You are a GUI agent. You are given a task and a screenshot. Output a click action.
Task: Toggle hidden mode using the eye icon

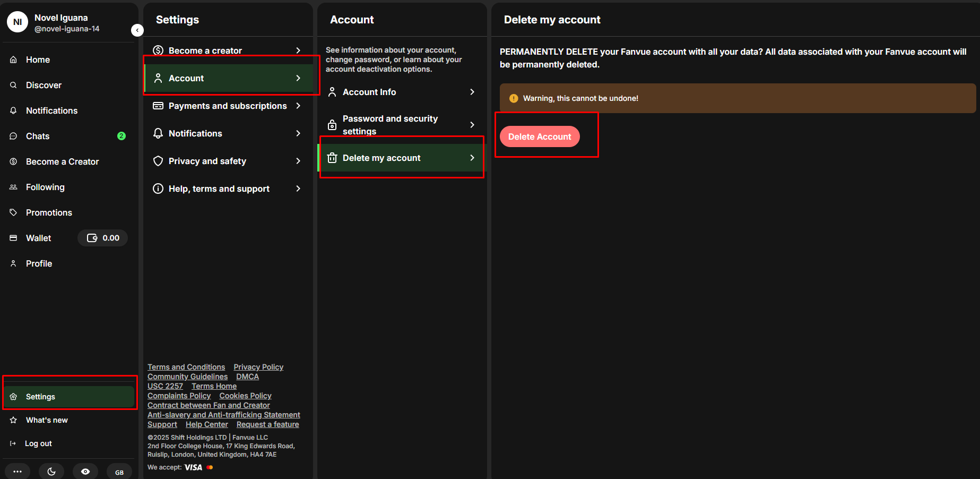(85, 472)
